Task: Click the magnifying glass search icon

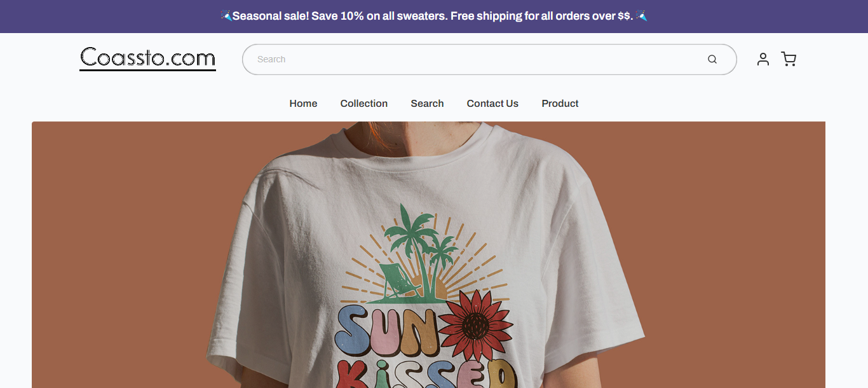Action: (712, 59)
